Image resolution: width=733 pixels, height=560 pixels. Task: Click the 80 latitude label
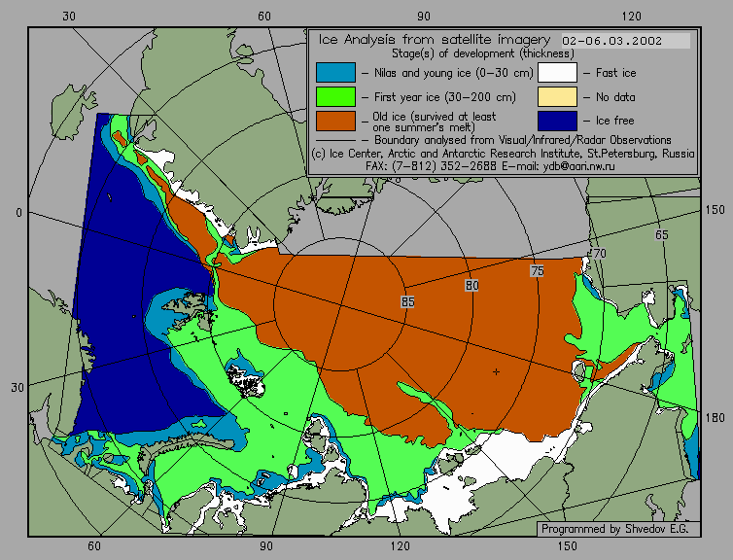472,285
